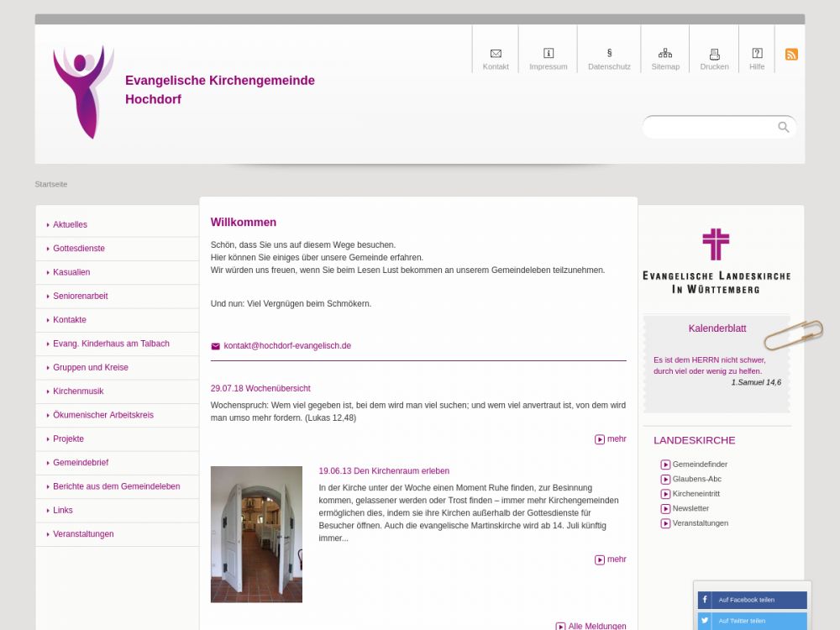Click the Drucken printer icon
Screen dimensions: 840x630
point(714,54)
